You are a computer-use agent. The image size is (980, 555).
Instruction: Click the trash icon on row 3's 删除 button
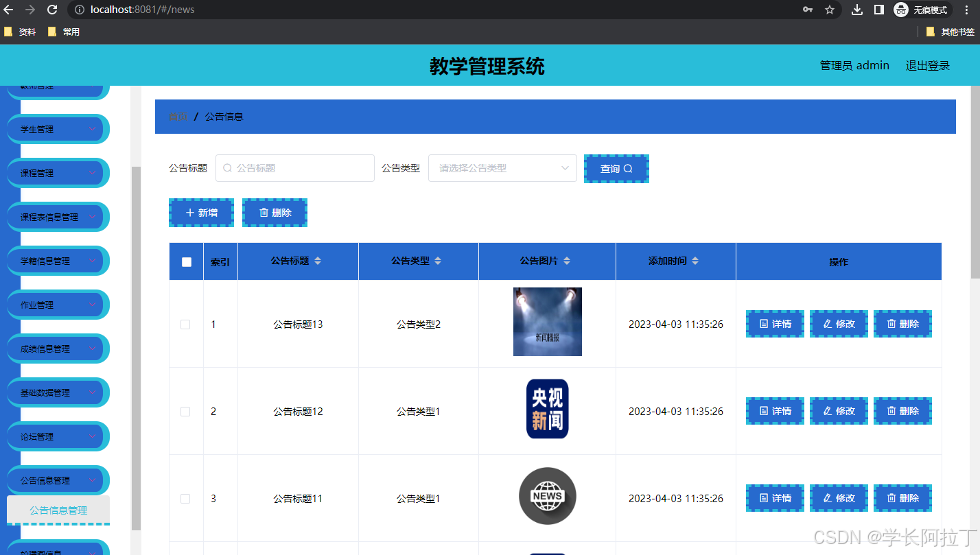(891, 498)
